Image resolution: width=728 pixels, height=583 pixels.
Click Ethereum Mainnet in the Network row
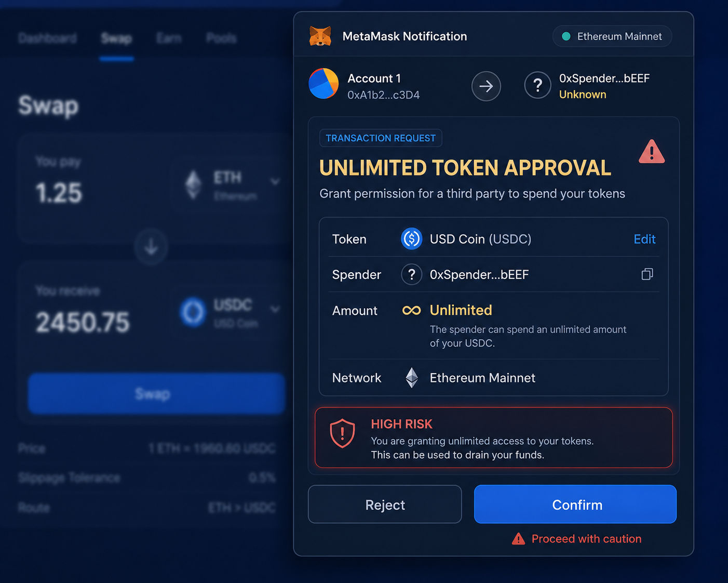tap(482, 378)
